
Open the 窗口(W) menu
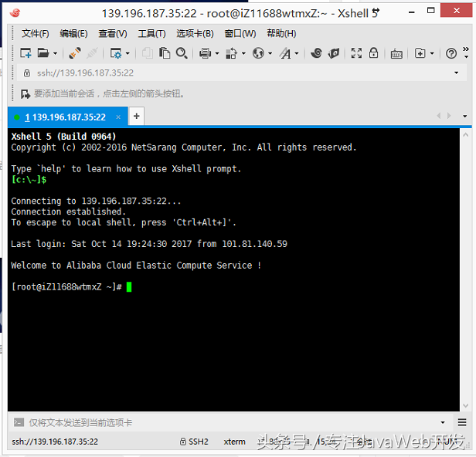[240, 33]
